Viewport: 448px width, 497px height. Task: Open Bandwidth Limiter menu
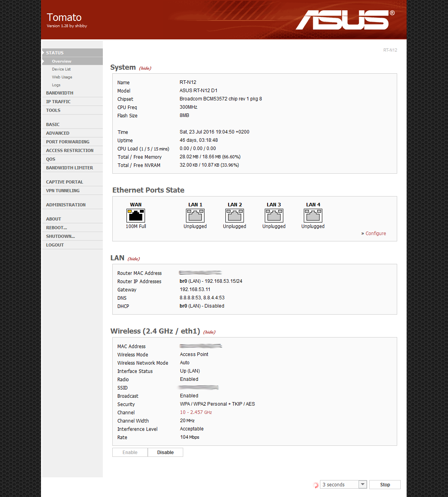click(72, 168)
